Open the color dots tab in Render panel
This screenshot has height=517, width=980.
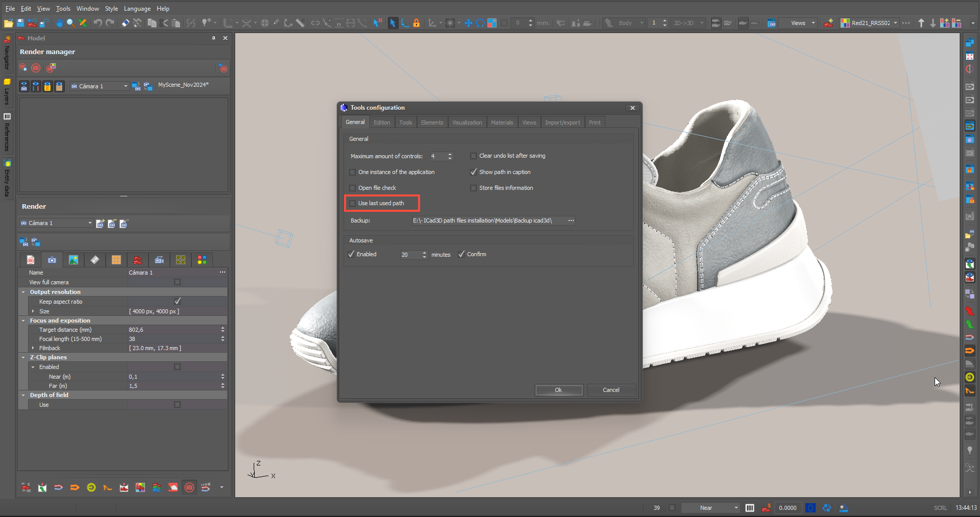202,260
